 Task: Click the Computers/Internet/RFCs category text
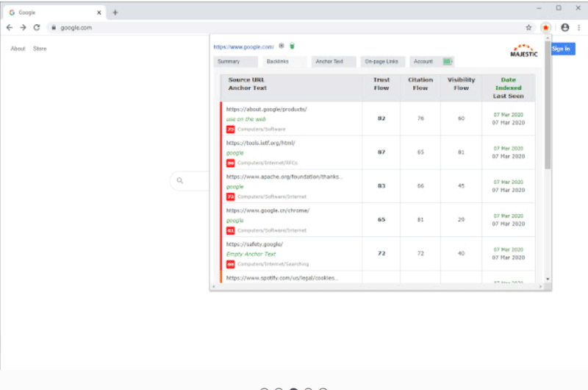click(x=268, y=163)
